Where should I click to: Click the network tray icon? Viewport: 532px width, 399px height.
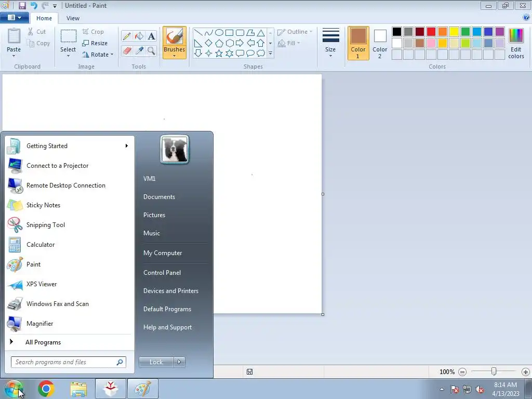click(467, 390)
